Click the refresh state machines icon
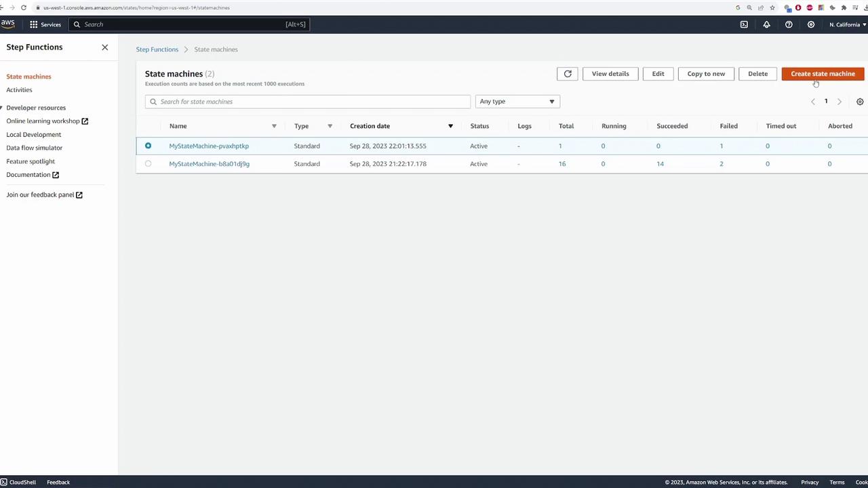This screenshot has width=868, height=488. [568, 74]
